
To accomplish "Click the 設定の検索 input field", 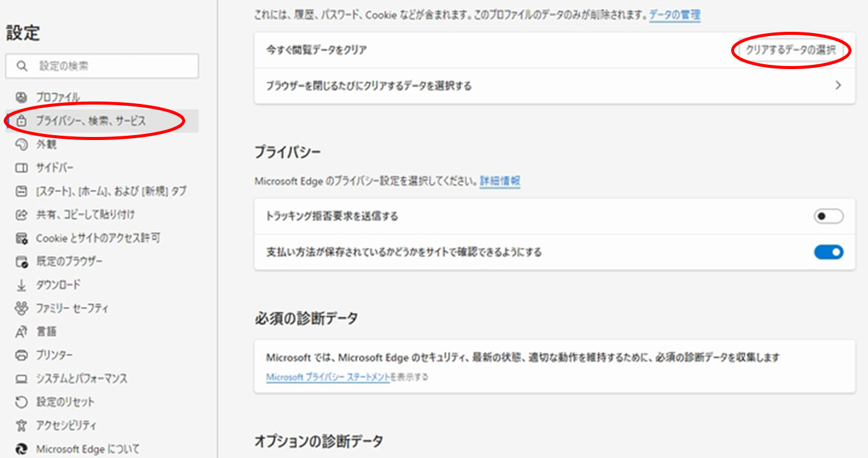I will 101,66.
